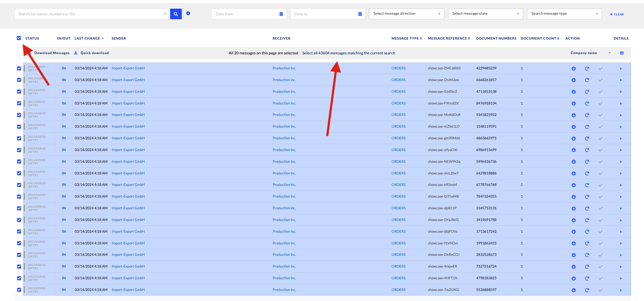Viewport: 644px width, 301px height.
Task: Click the Clear filters link
Action: point(617,14)
